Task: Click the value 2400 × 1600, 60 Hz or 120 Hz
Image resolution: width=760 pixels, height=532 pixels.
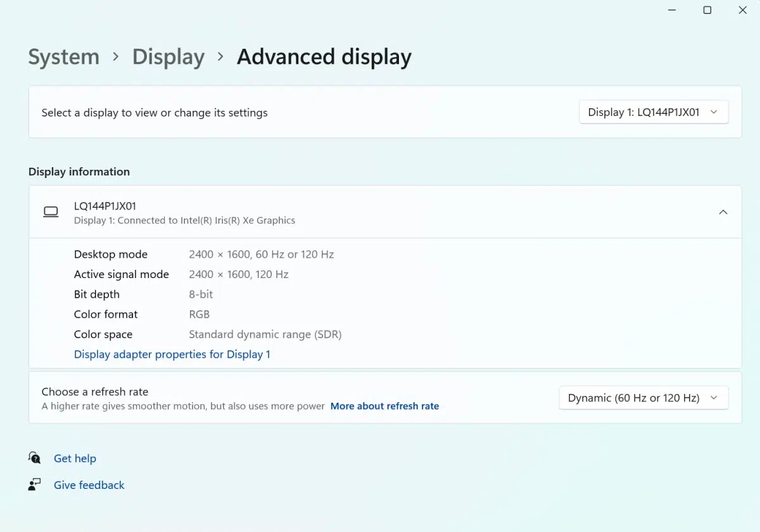Action: click(x=262, y=255)
